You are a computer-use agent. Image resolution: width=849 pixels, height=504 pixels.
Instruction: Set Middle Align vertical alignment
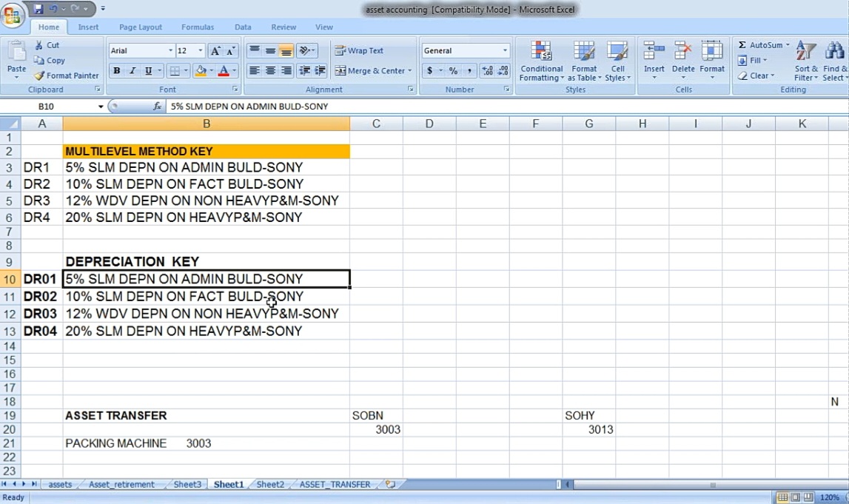pyautogui.click(x=269, y=50)
